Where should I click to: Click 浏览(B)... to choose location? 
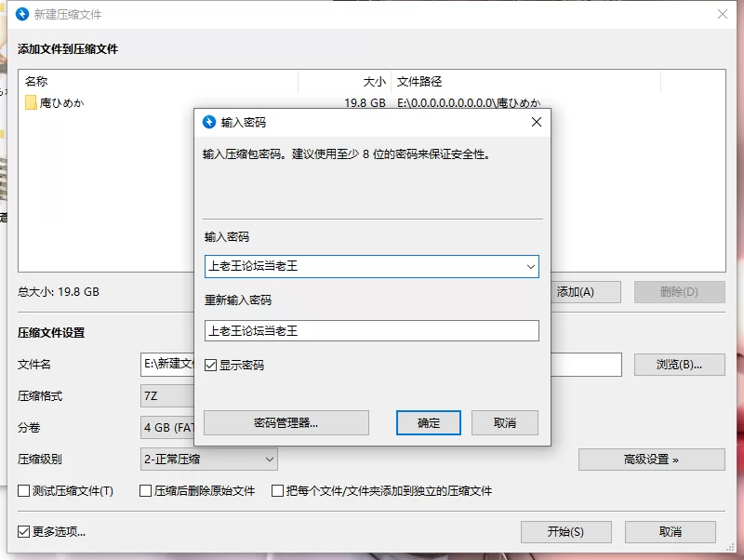pyautogui.click(x=680, y=365)
